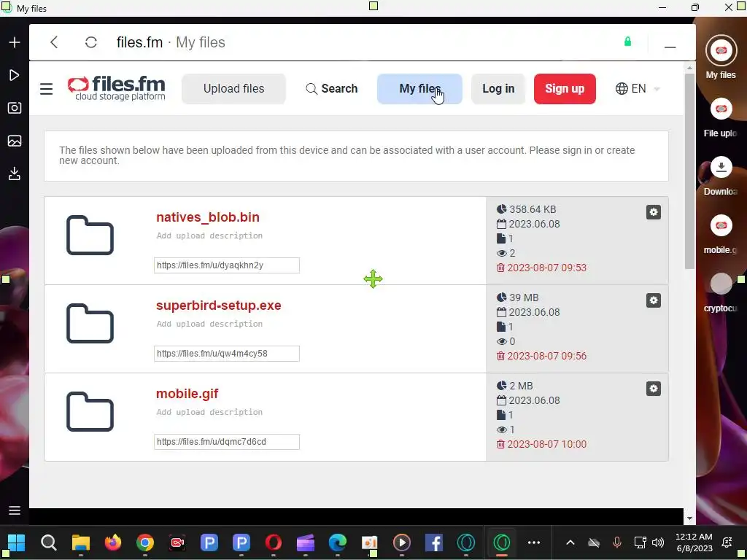Screen dimensions: 747x560
Task: Open the mobile.gif upload link
Action: click(187, 394)
